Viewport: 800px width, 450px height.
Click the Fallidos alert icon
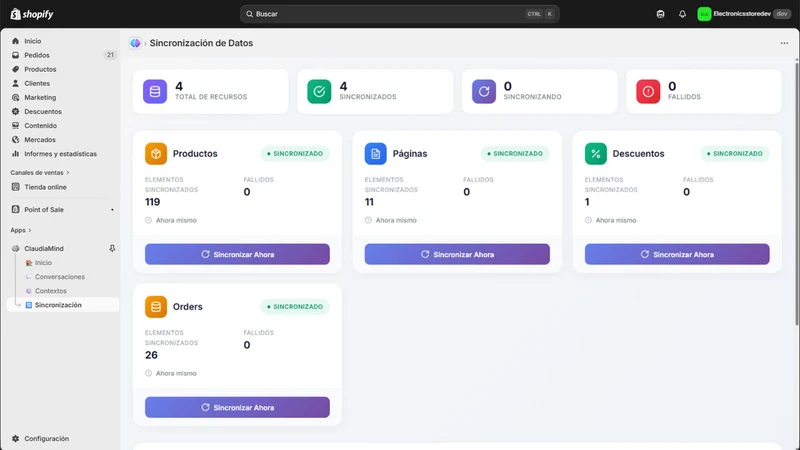click(648, 91)
